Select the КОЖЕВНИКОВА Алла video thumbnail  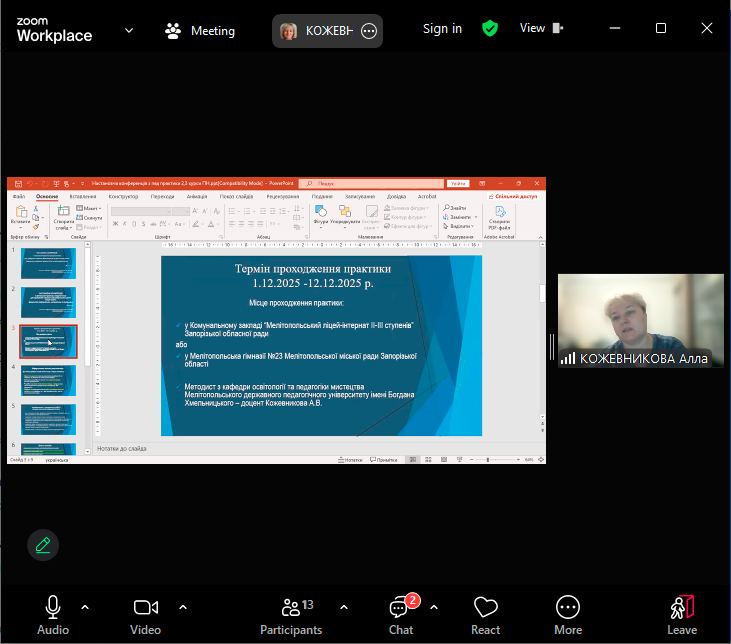tap(640, 320)
